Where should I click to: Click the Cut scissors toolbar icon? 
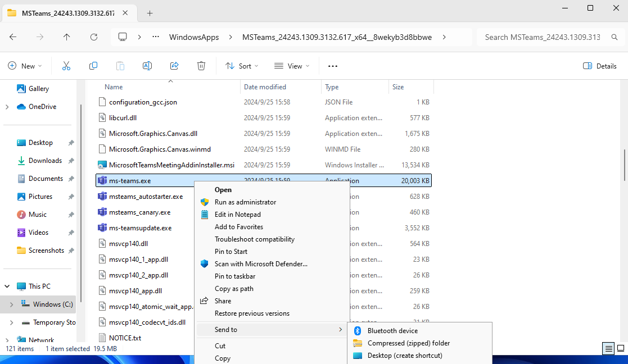(x=66, y=66)
